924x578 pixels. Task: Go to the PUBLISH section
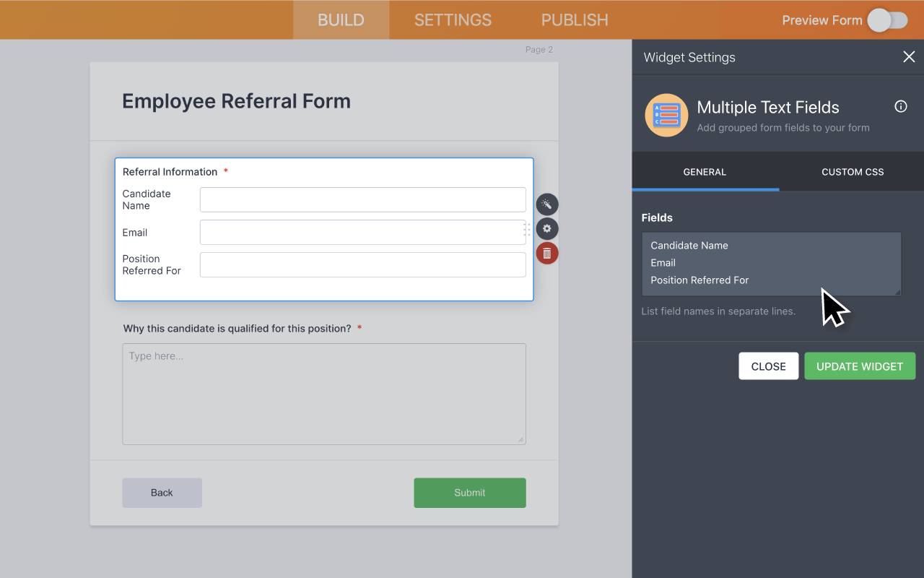tap(574, 20)
